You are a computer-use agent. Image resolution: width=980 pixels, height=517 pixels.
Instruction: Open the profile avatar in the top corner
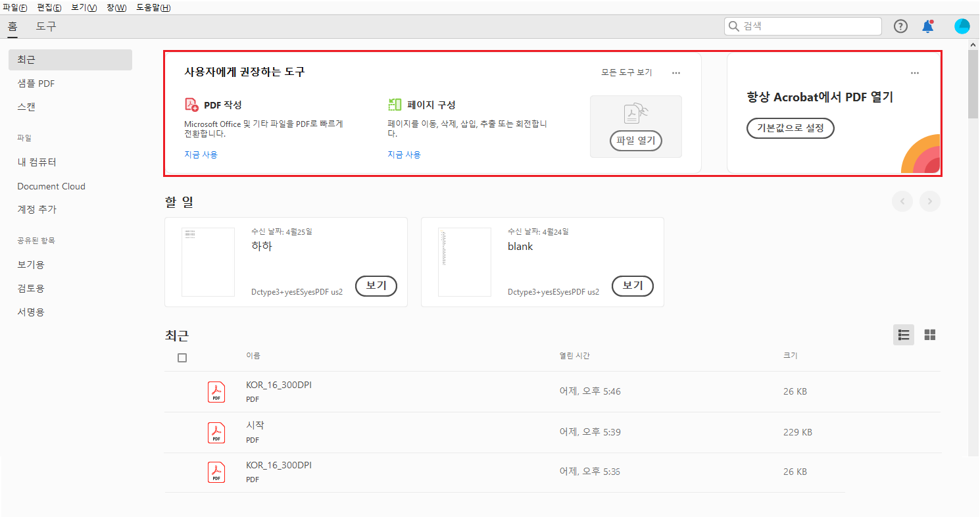962,26
